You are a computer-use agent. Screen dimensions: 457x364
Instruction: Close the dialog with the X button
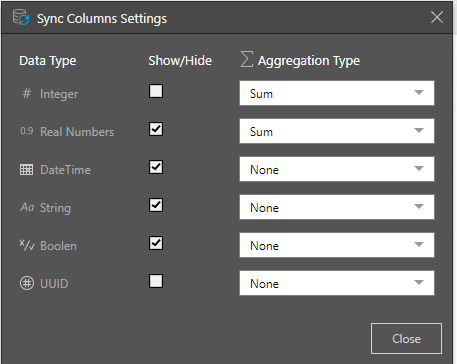coord(437,17)
